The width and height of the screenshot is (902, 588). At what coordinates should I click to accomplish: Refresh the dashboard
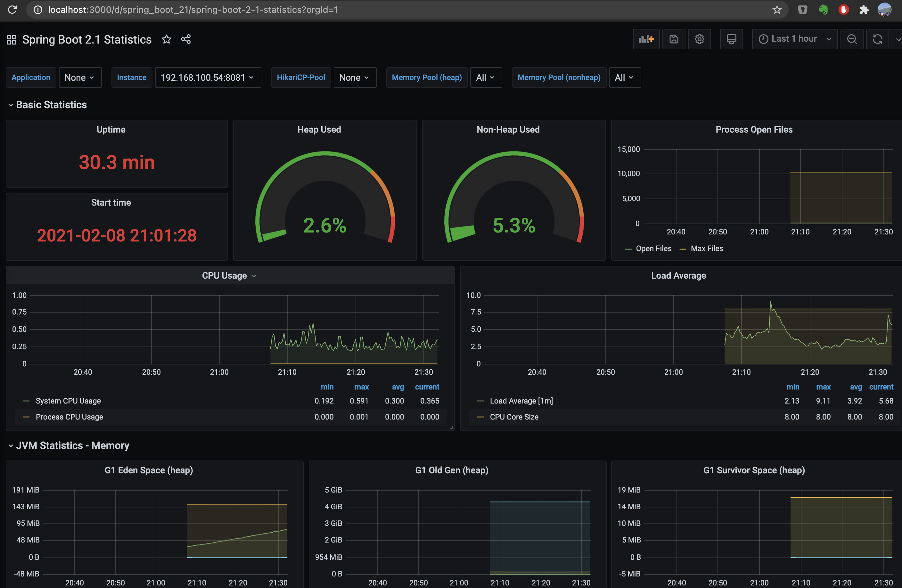(877, 39)
